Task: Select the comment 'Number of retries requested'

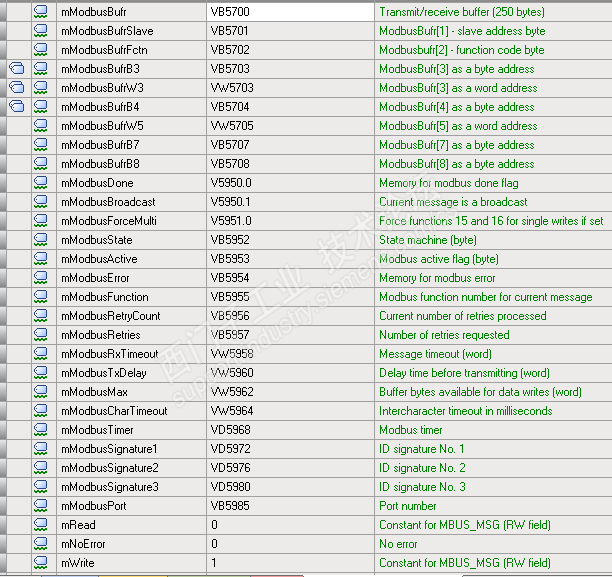Action: [x=444, y=335]
